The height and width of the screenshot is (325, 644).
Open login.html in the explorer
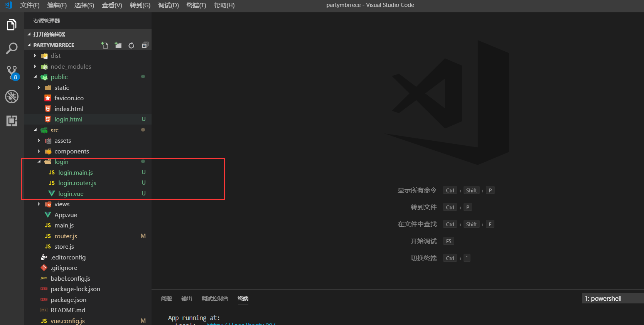(88, 119)
